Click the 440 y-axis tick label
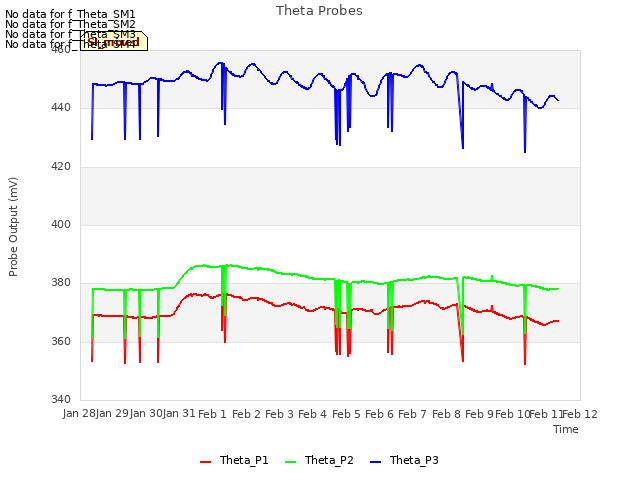Screen dimensions: 640x480 point(61,108)
